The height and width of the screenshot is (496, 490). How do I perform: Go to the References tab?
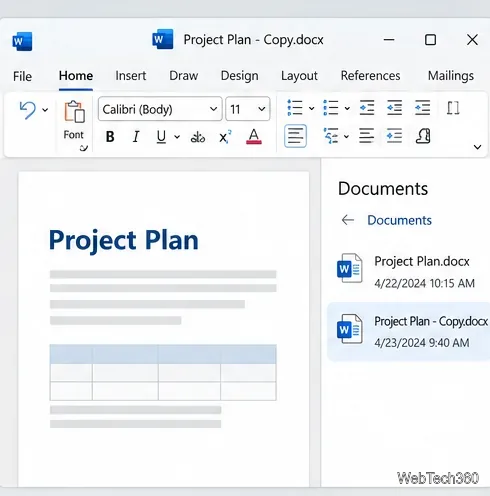click(x=370, y=76)
